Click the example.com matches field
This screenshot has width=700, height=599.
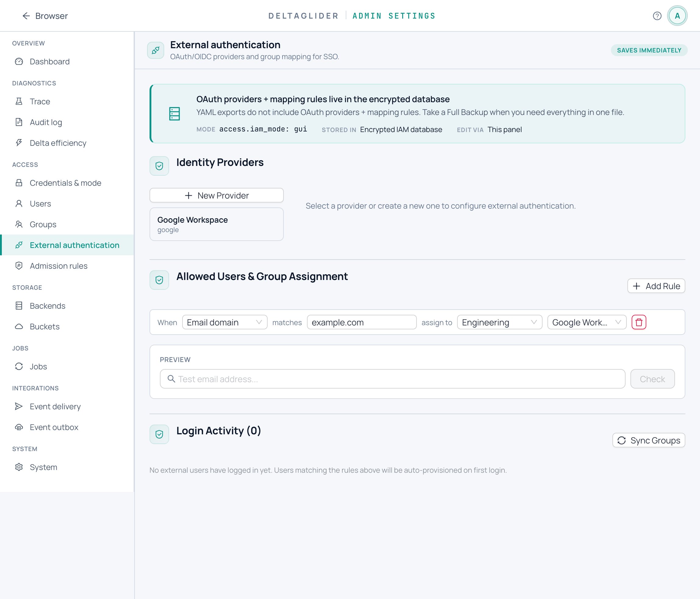tap(362, 322)
